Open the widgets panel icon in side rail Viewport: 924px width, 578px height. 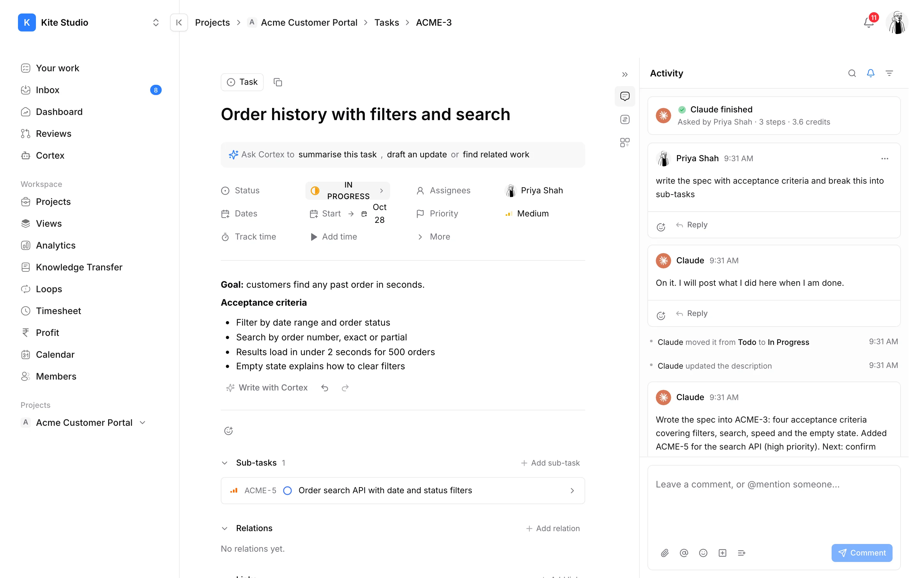click(625, 143)
